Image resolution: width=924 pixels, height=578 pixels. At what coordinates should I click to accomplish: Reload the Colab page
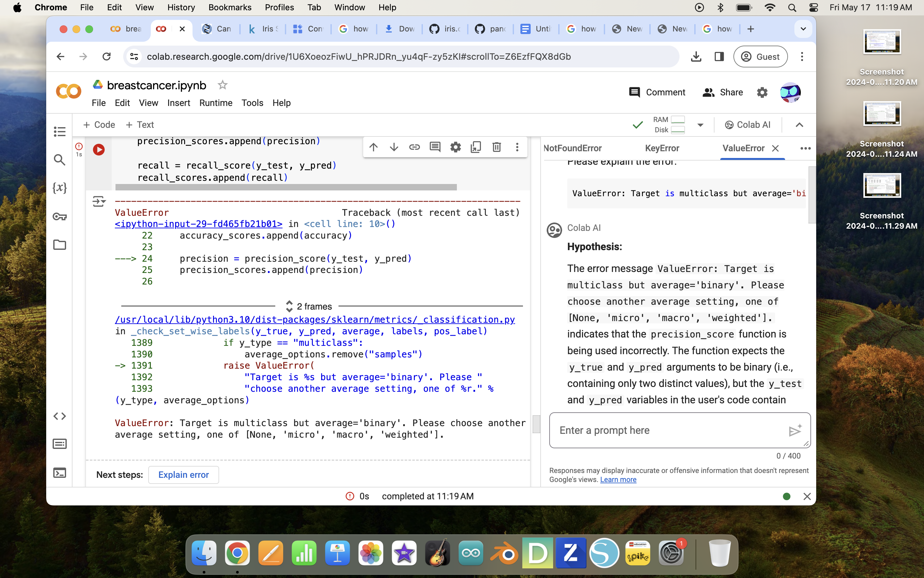click(107, 57)
